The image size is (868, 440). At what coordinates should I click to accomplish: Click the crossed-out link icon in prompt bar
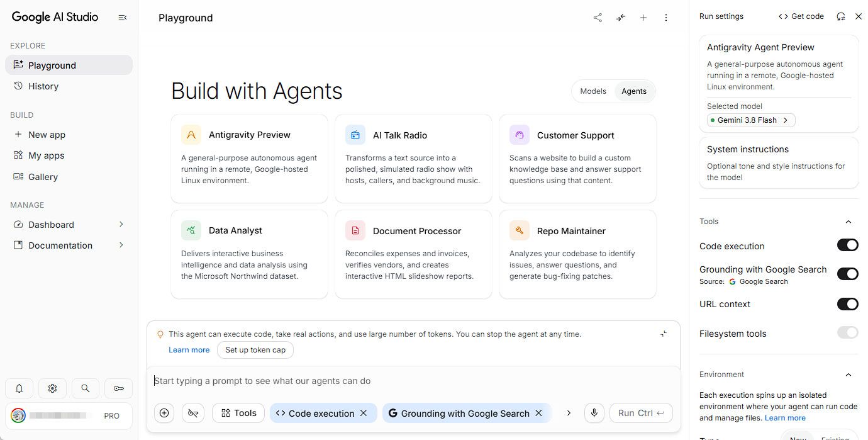(x=193, y=413)
